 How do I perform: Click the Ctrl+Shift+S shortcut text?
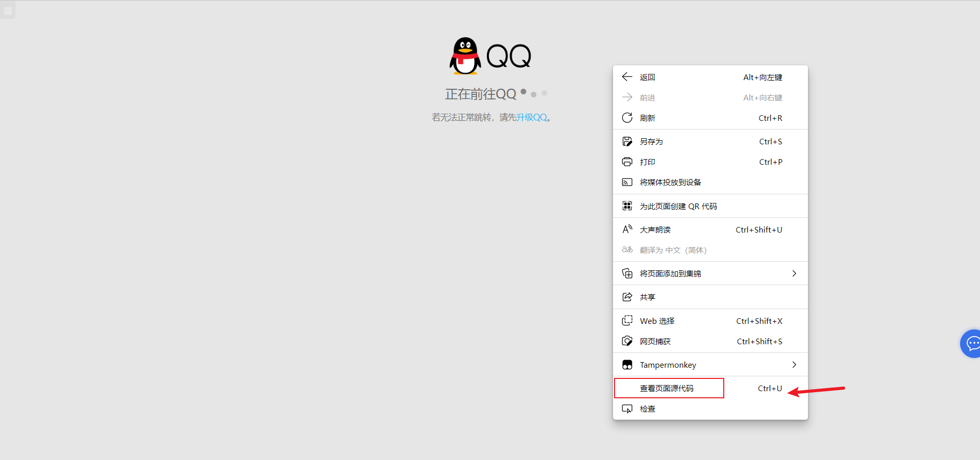pyautogui.click(x=759, y=341)
